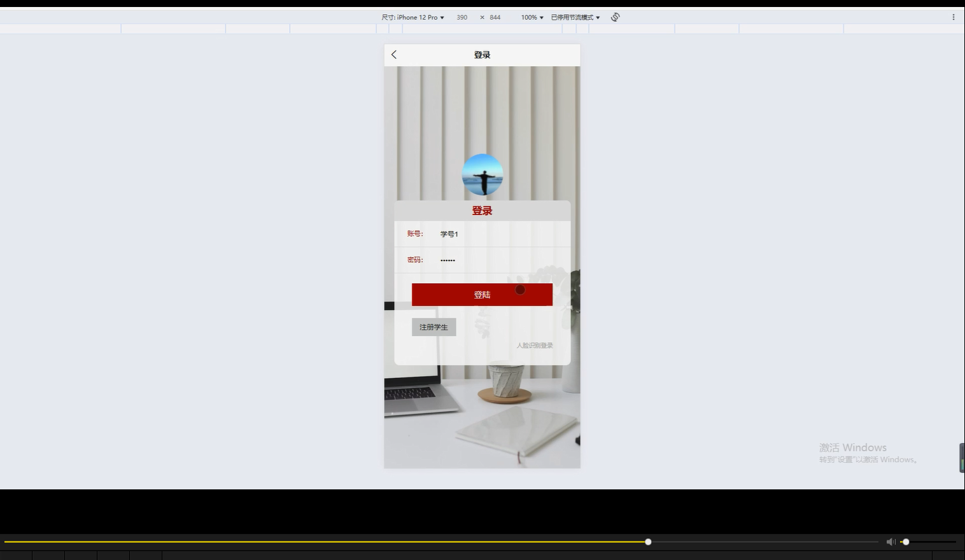This screenshot has width=965, height=560.
Task: Click the 登录 page header title
Action: point(482,55)
